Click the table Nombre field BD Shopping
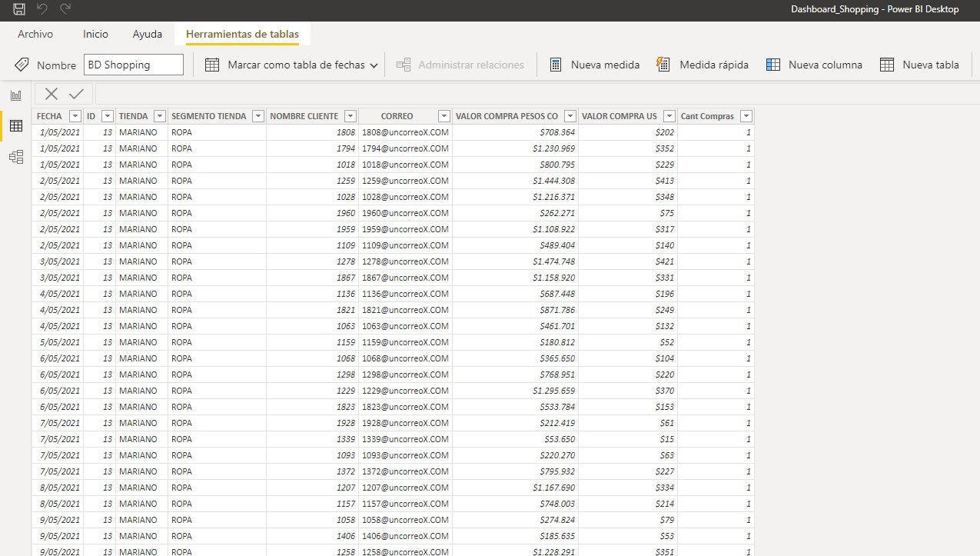This screenshot has height=556, width=980. (134, 65)
